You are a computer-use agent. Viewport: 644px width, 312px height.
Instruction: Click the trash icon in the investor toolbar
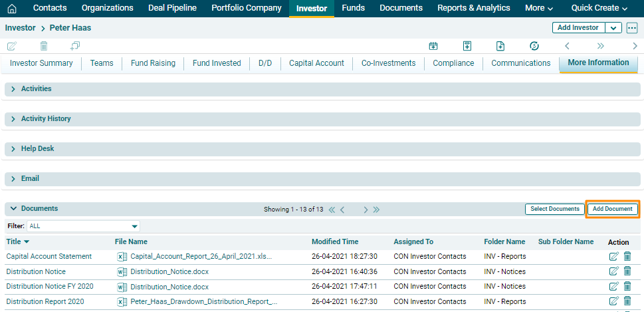coord(44,46)
